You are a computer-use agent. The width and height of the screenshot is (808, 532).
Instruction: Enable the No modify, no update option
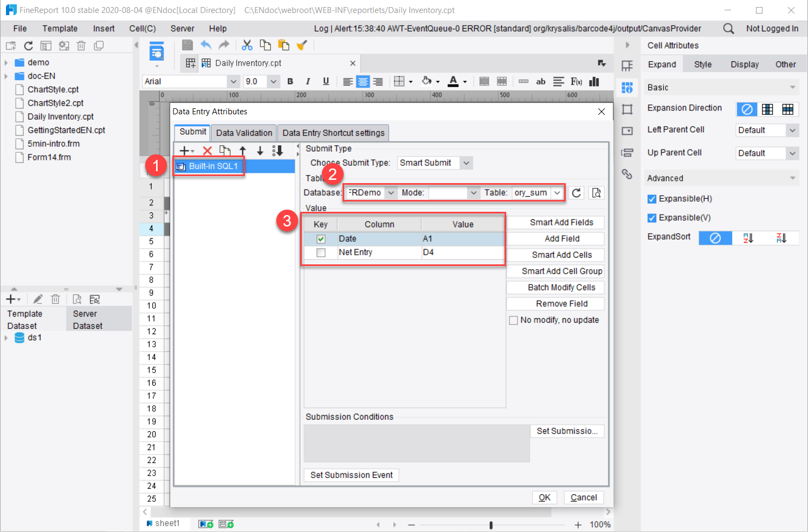[x=513, y=320]
